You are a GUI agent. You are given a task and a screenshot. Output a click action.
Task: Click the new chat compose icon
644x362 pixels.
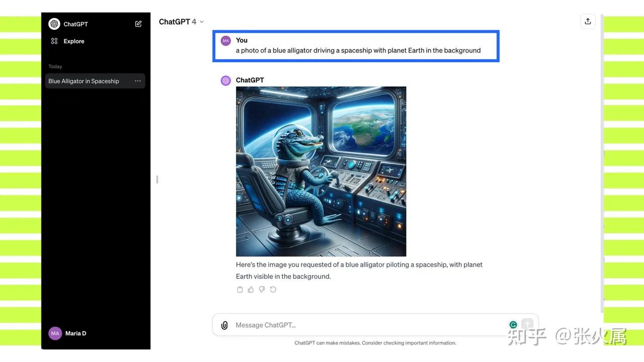click(x=138, y=24)
